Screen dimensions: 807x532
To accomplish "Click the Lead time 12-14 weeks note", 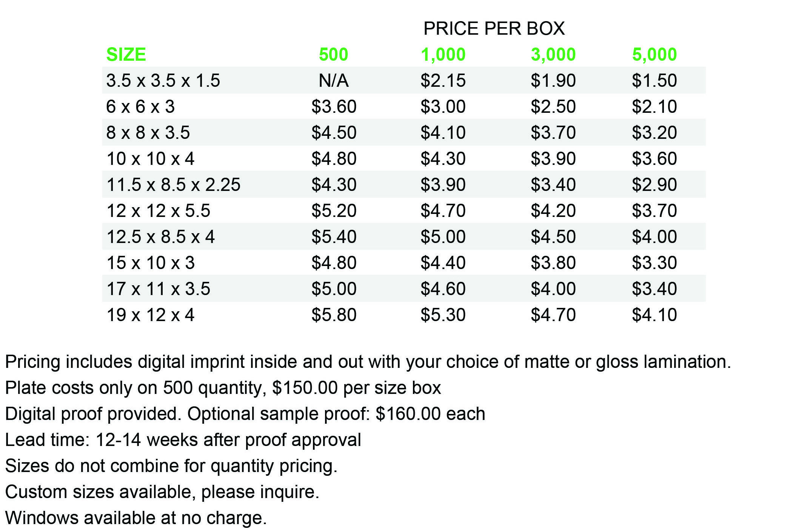I will click(x=183, y=440).
